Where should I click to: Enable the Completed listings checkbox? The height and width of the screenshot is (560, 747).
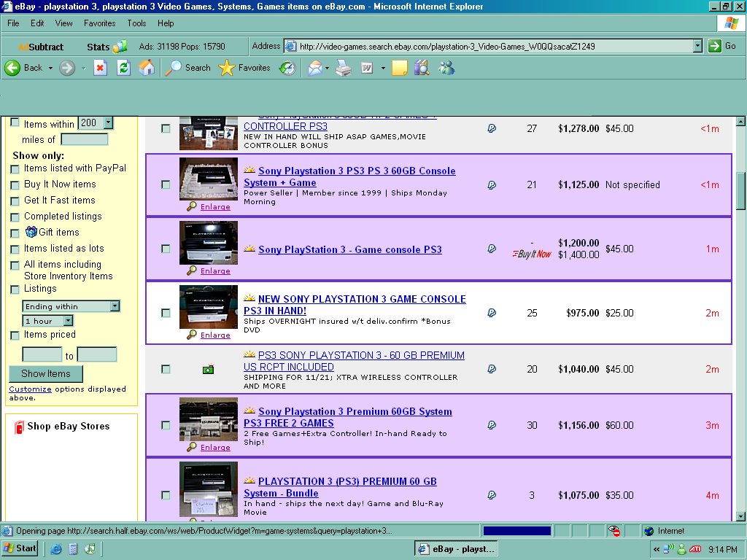click(15, 217)
